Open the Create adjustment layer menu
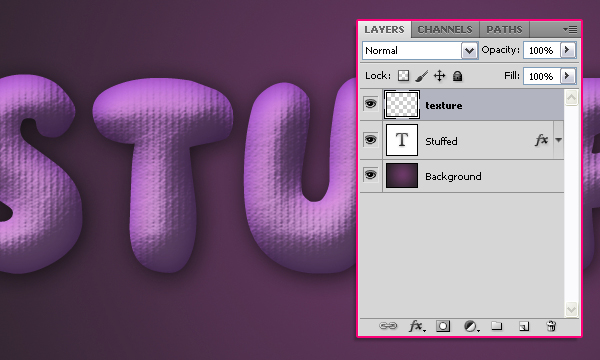The height and width of the screenshot is (360, 600). coord(470,326)
